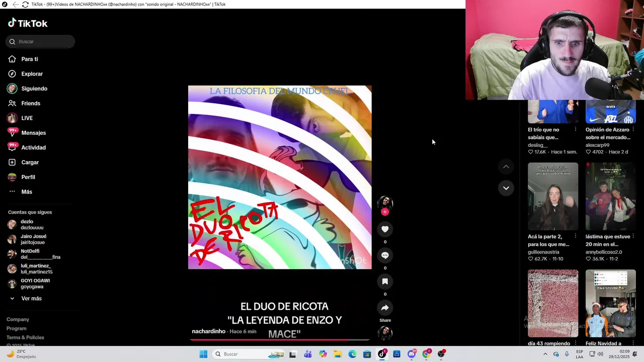This screenshot has width=644, height=362.
Task: Open creator avatar above like button
Action: click(x=385, y=202)
